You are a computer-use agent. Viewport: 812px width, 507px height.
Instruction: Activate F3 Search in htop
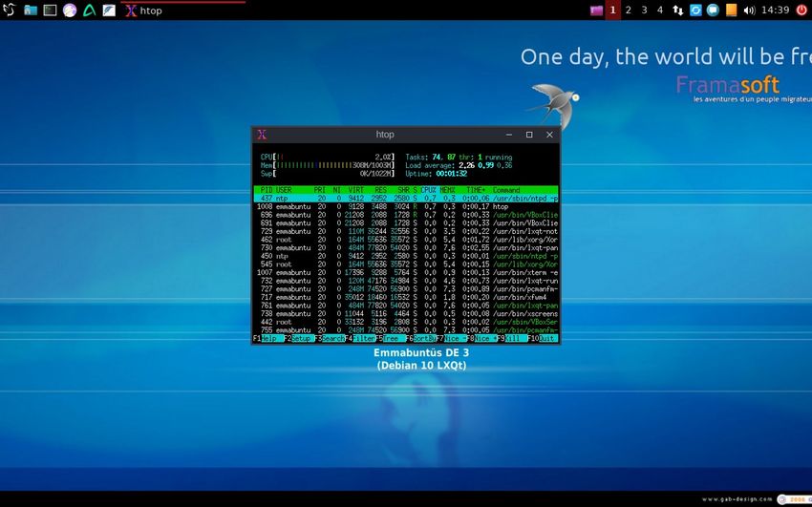point(330,338)
